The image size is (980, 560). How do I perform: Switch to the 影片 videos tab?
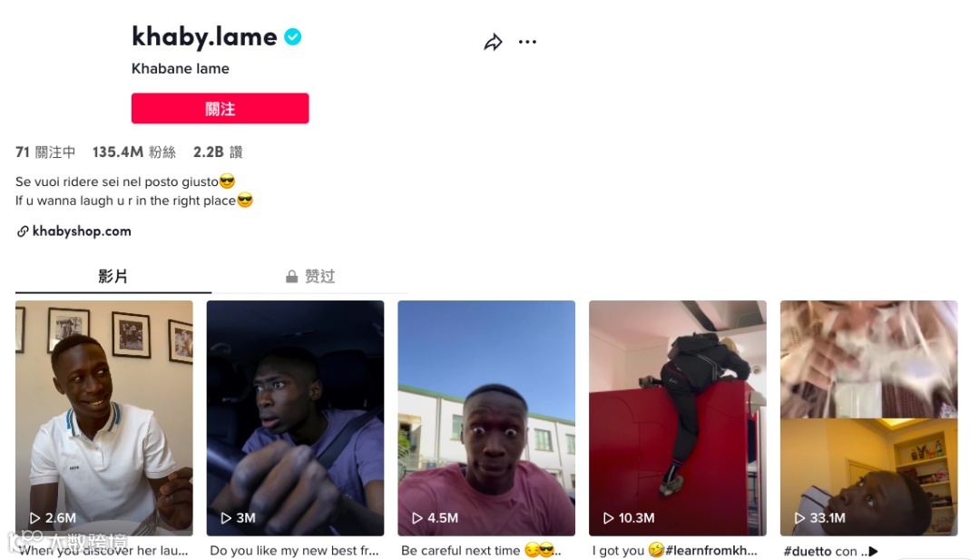click(113, 276)
